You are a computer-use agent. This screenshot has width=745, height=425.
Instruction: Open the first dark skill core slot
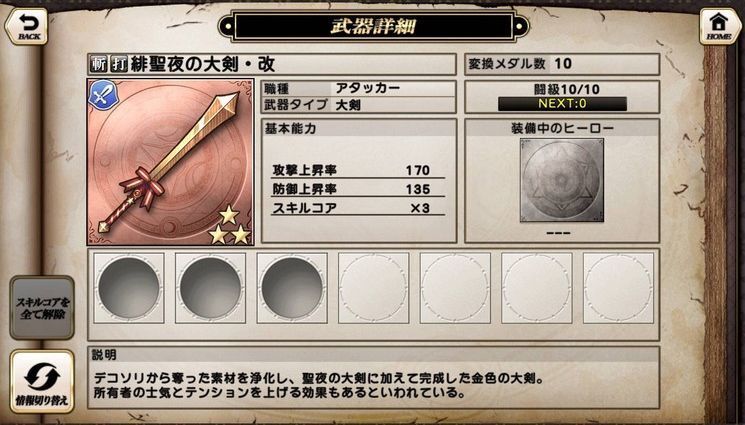129,288
